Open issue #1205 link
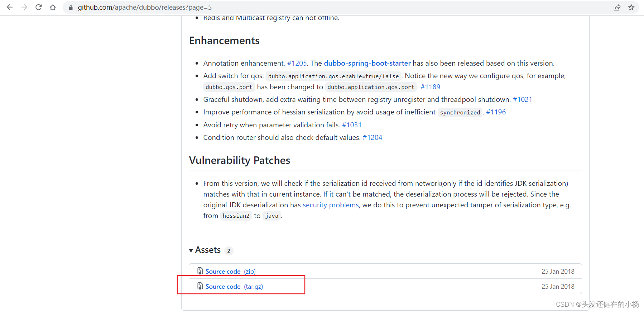644x311 pixels. [x=297, y=63]
